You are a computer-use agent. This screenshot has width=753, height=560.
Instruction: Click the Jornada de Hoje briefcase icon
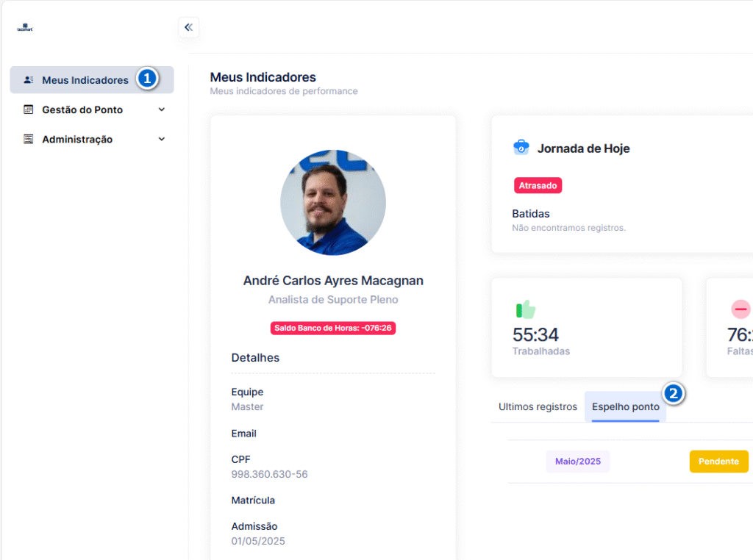coord(521,147)
